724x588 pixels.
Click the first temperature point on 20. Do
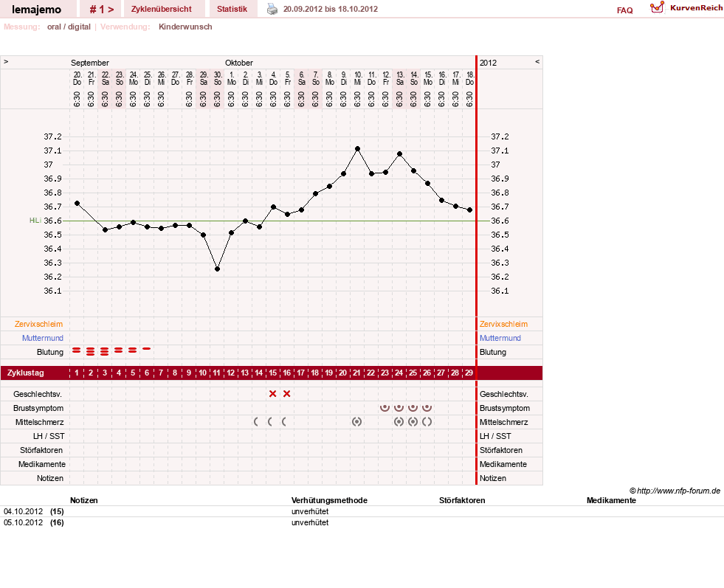point(77,203)
